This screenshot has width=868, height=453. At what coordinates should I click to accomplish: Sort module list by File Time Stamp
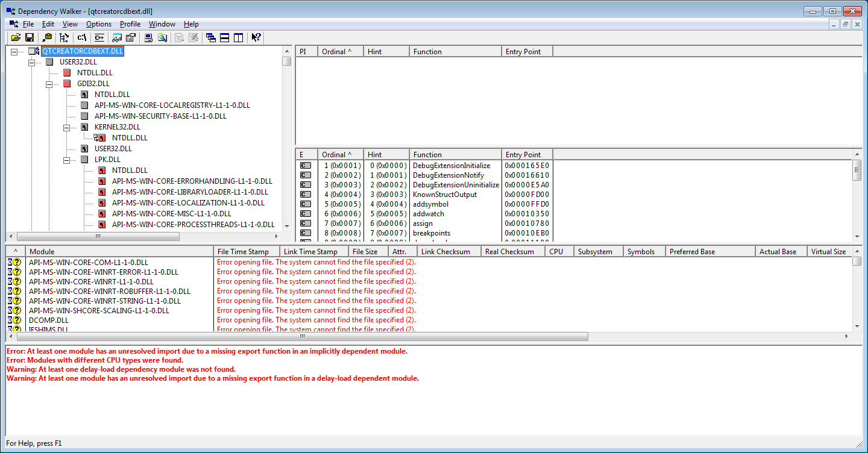(247, 252)
